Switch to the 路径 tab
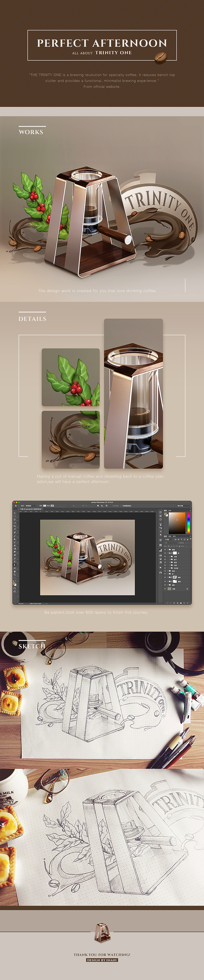The width and height of the screenshot is (204, 980). pyautogui.click(x=174, y=537)
